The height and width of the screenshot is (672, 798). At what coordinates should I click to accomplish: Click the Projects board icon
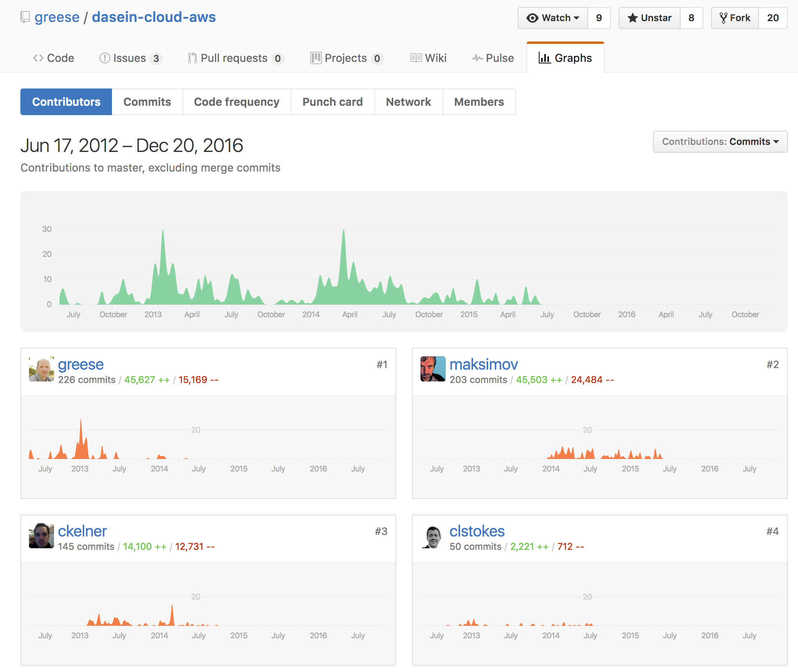click(x=316, y=58)
